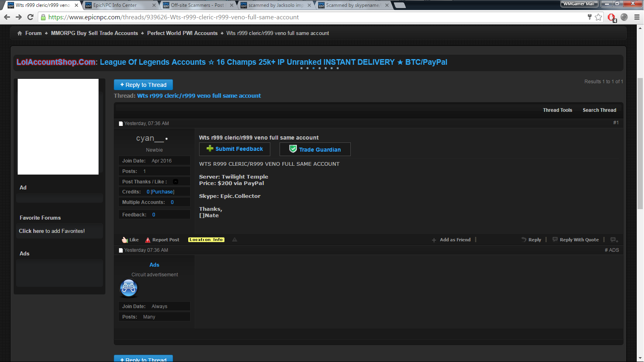Close the Off-site Scammers tab
Viewport: 644px width, 362px height.
[232, 5]
